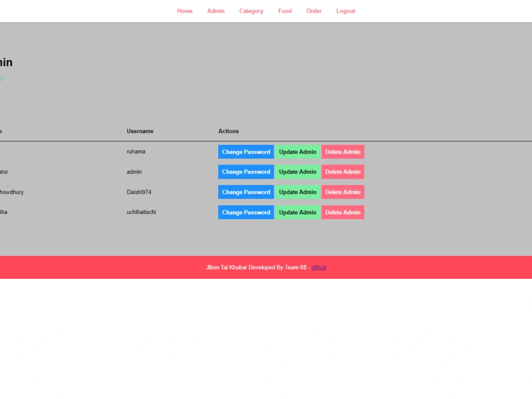Change password for uchihaitachi

click(246, 212)
